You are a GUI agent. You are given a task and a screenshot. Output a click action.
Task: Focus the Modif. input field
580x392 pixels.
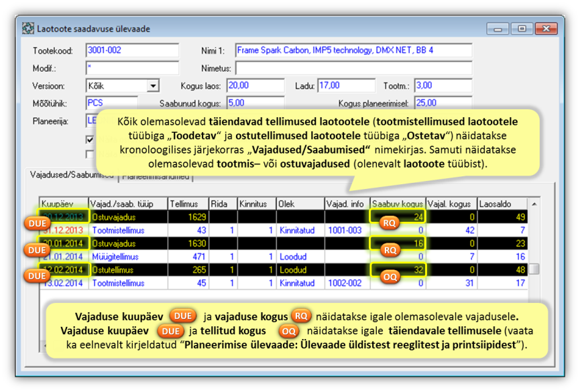[x=132, y=68]
